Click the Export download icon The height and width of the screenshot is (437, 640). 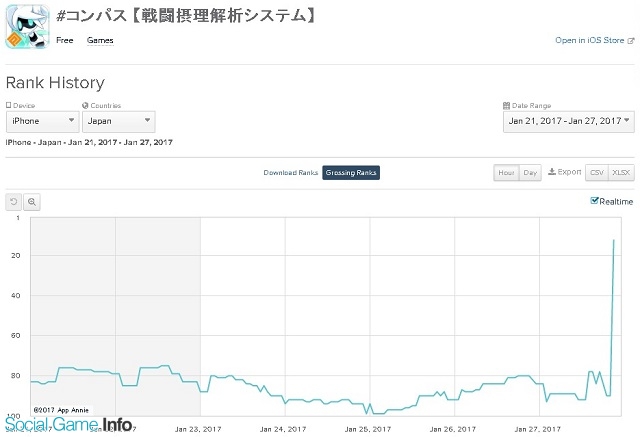point(552,172)
